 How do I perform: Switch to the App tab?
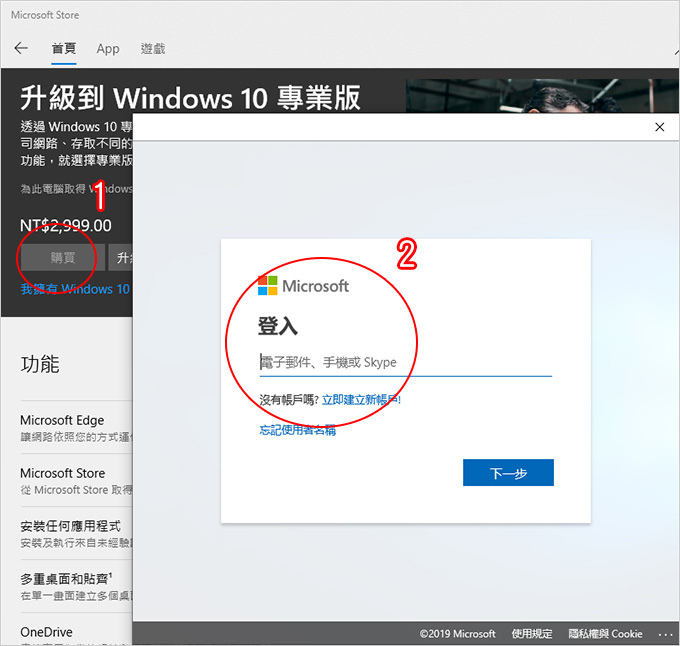coord(108,49)
